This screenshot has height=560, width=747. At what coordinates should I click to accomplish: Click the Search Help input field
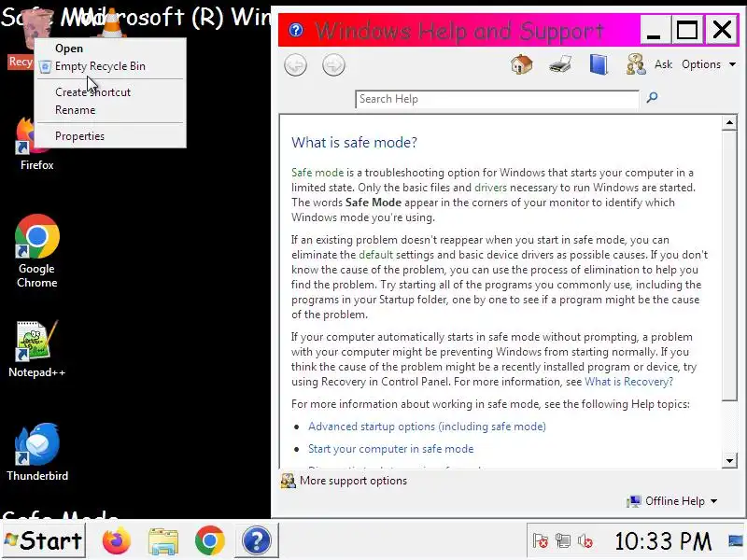[497, 99]
